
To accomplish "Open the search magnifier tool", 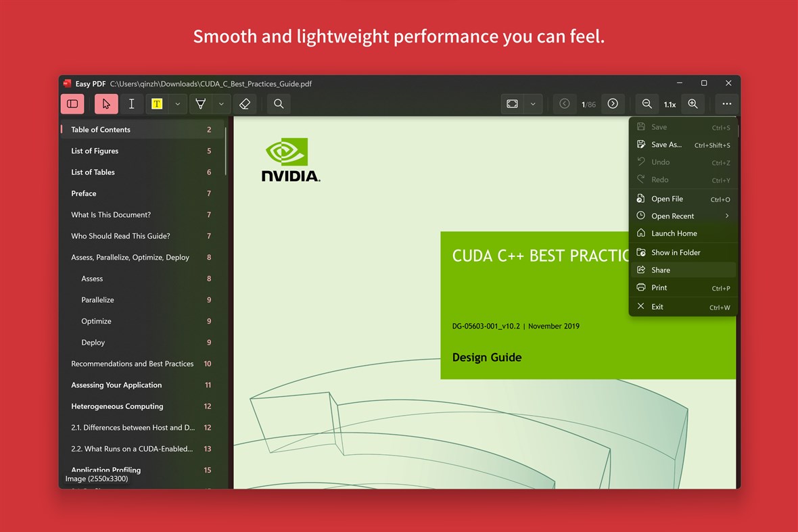I will [x=279, y=103].
